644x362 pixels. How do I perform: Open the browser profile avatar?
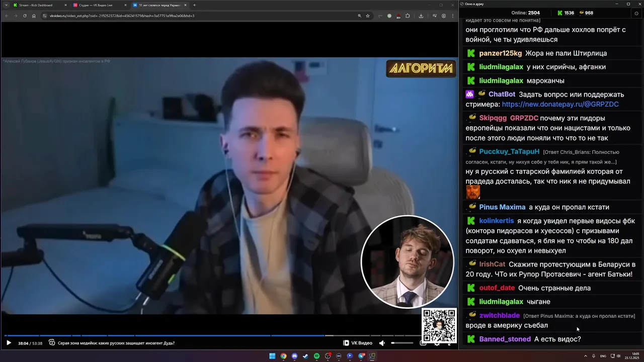point(443,16)
